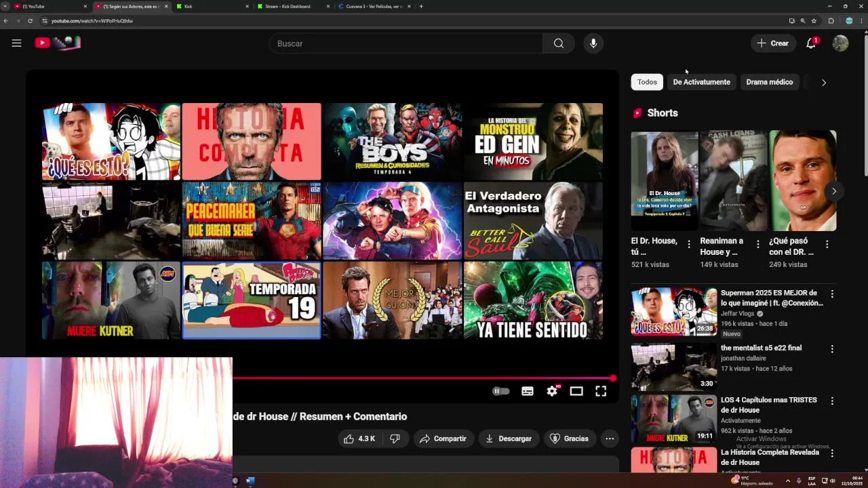The height and width of the screenshot is (488, 868).
Task: Open the account avatar menu
Action: (x=840, y=43)
